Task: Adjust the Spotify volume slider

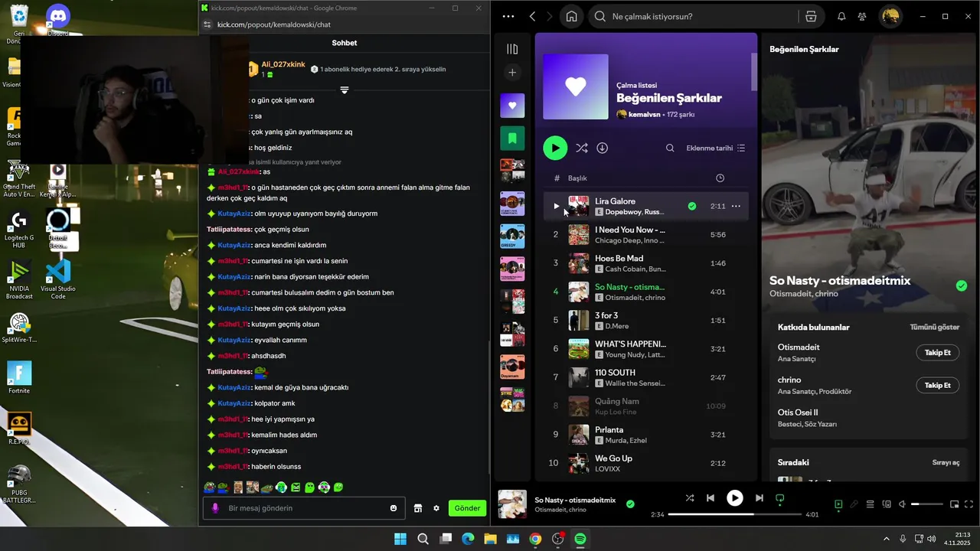Action: 926,504
